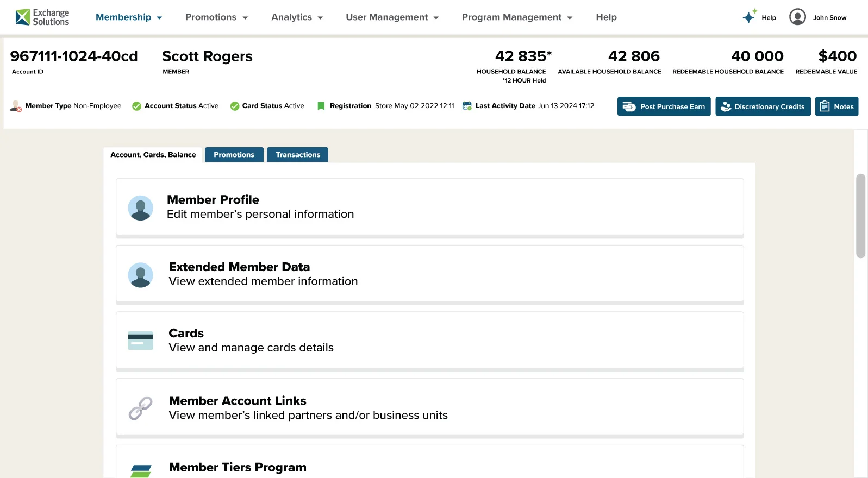This screenshot has width=868, height=478.
Task: Click the Member Profile avatar icon
Action: click(x=140, y=208)
